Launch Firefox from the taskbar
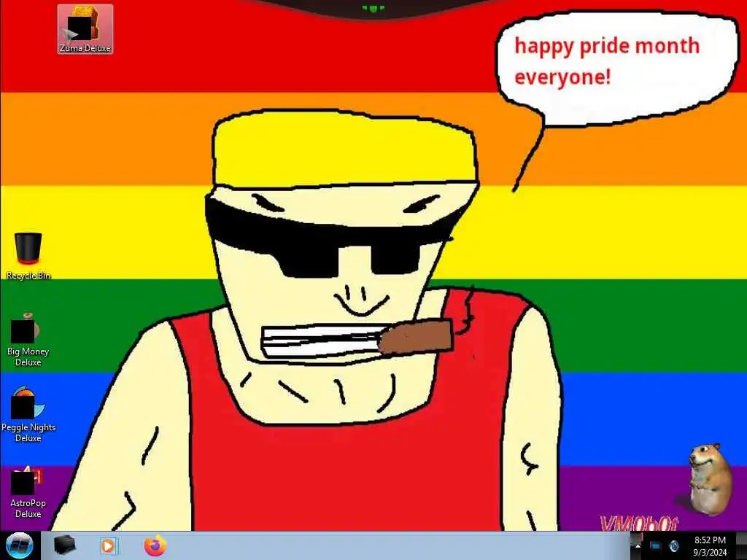The width and height of the screenshot is (747, 560). (155, 545)
